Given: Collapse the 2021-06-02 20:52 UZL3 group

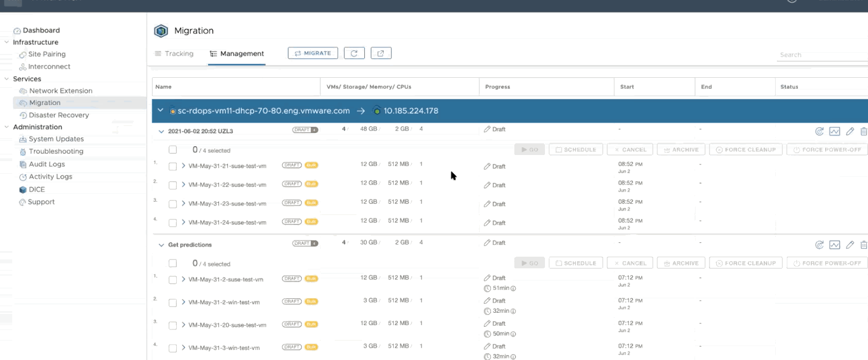Looking at the screenshot, I should tap(161, 132).
